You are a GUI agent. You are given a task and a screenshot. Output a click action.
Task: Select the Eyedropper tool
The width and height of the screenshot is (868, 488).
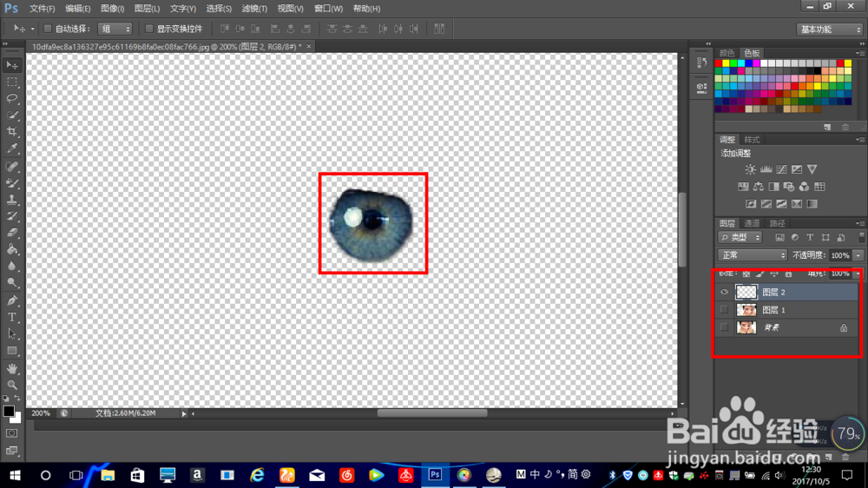[x=11, y=148]
